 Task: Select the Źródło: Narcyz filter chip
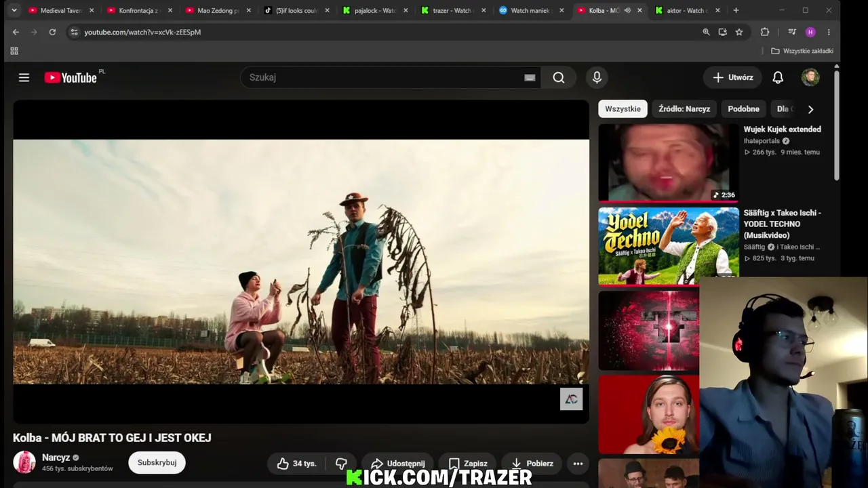click(684, 108)
